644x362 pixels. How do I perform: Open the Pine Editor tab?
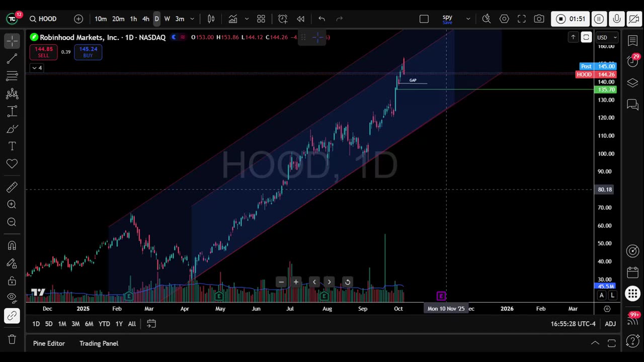[x=49, y=343]
